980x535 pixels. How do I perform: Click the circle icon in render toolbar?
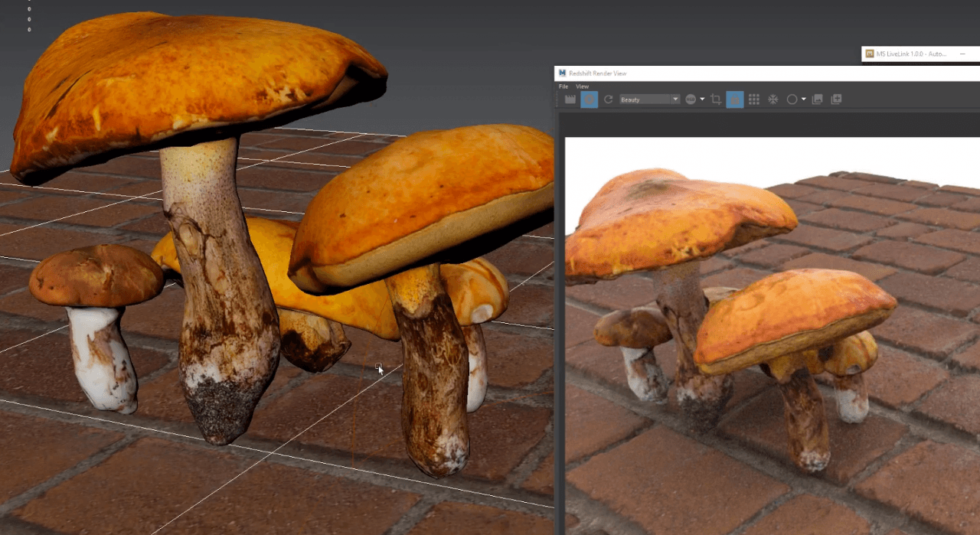(x=792, y=99)
